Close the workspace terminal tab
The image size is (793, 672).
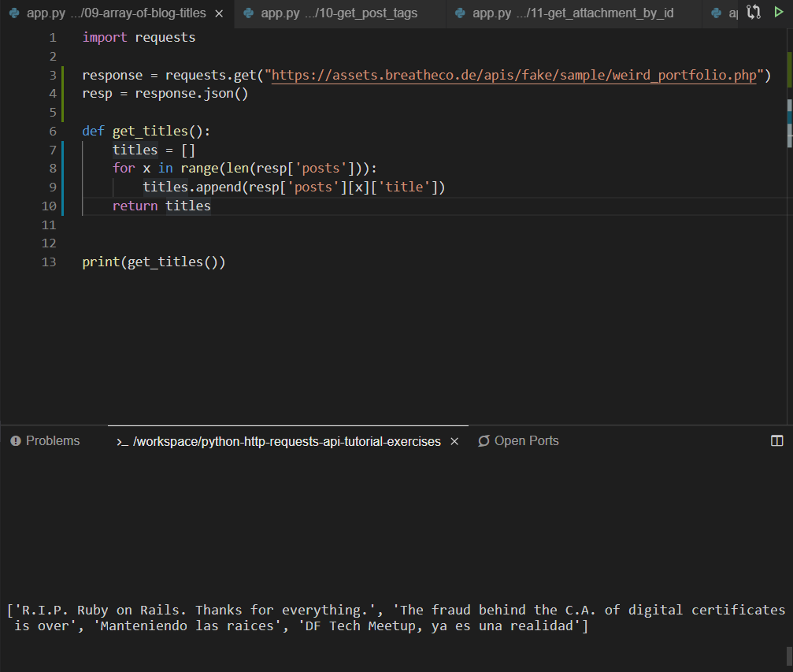point(454,441)
